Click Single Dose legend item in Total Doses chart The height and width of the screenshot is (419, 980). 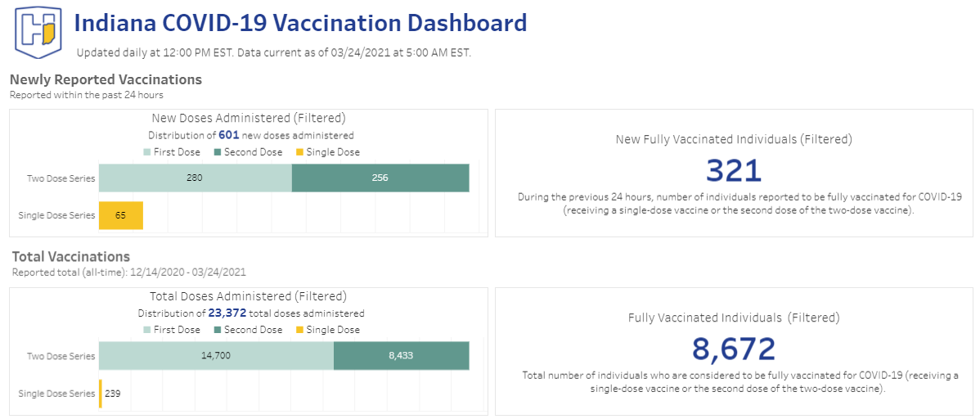[x=328, y=330]
